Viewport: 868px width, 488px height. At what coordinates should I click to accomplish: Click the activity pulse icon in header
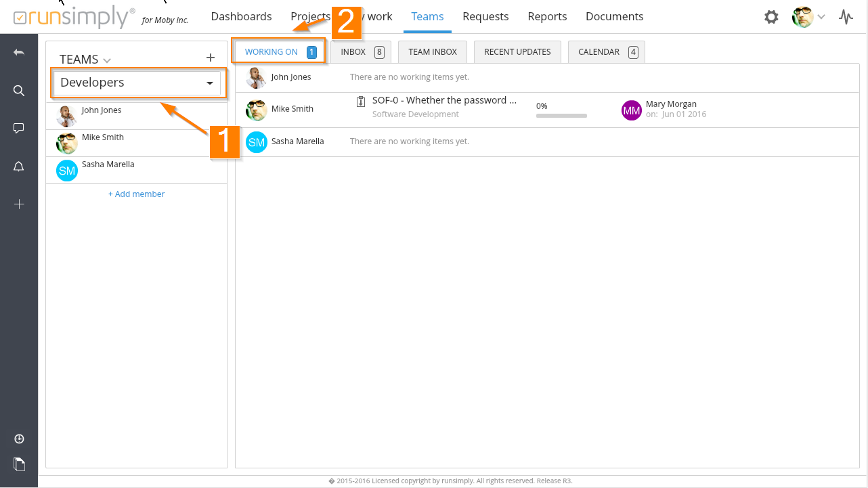[846, 17]
